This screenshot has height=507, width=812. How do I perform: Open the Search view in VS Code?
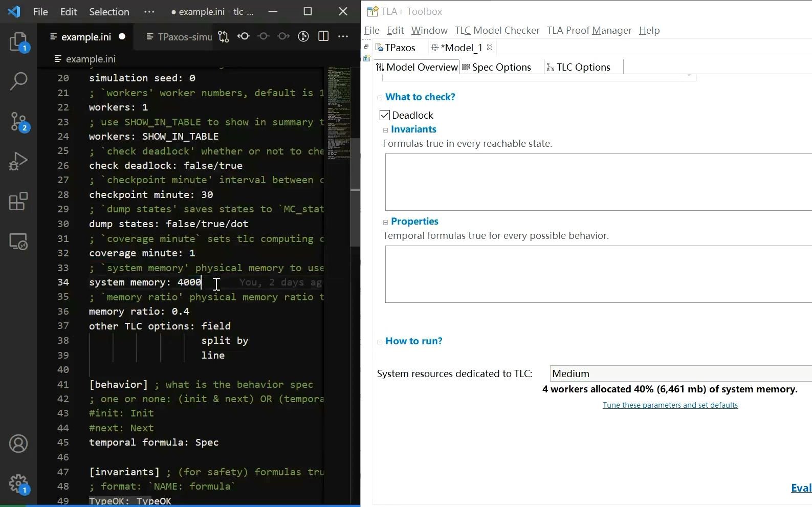coord(18,81)
